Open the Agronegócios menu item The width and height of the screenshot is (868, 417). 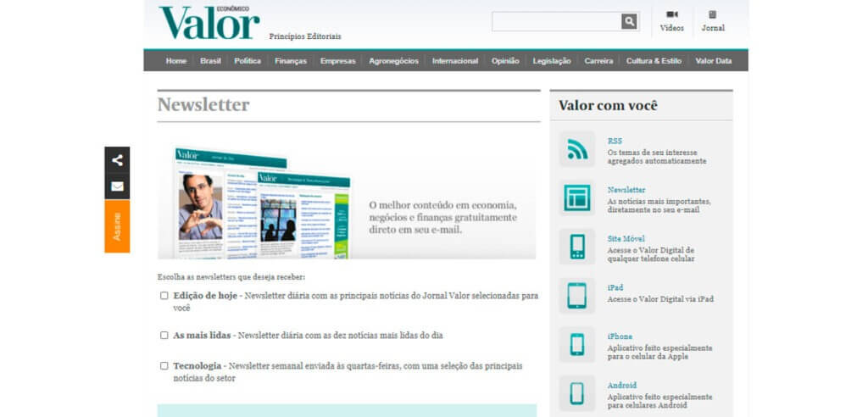393,61
